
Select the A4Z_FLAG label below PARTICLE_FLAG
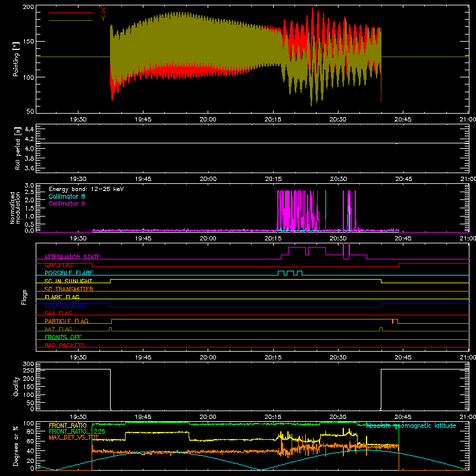point(58,329)
